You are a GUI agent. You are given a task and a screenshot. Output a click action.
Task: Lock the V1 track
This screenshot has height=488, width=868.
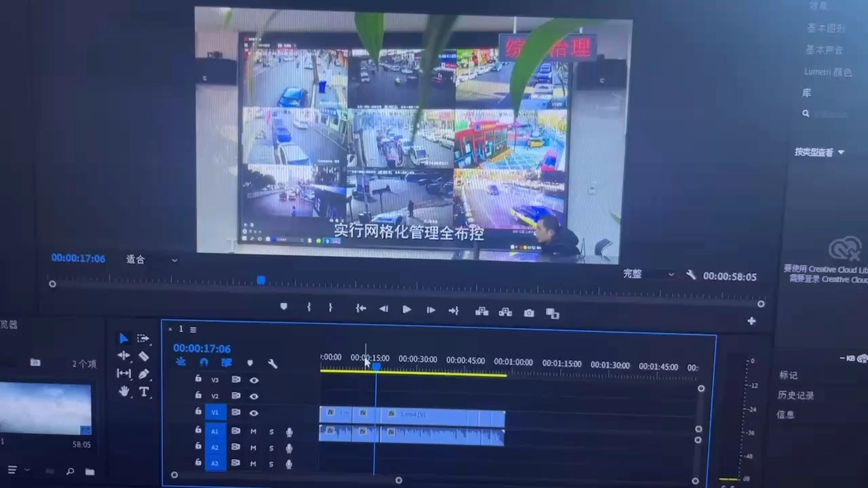[198, 411]
